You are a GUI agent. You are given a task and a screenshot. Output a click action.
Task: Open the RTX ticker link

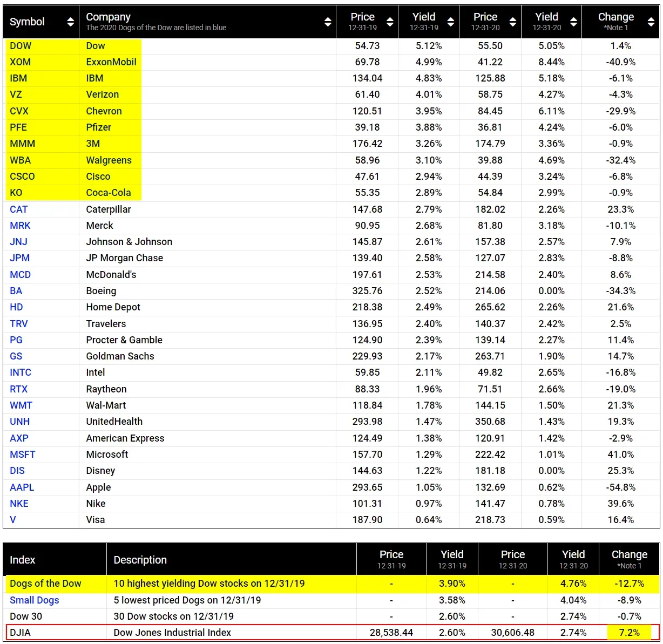(x=19, y=389)
